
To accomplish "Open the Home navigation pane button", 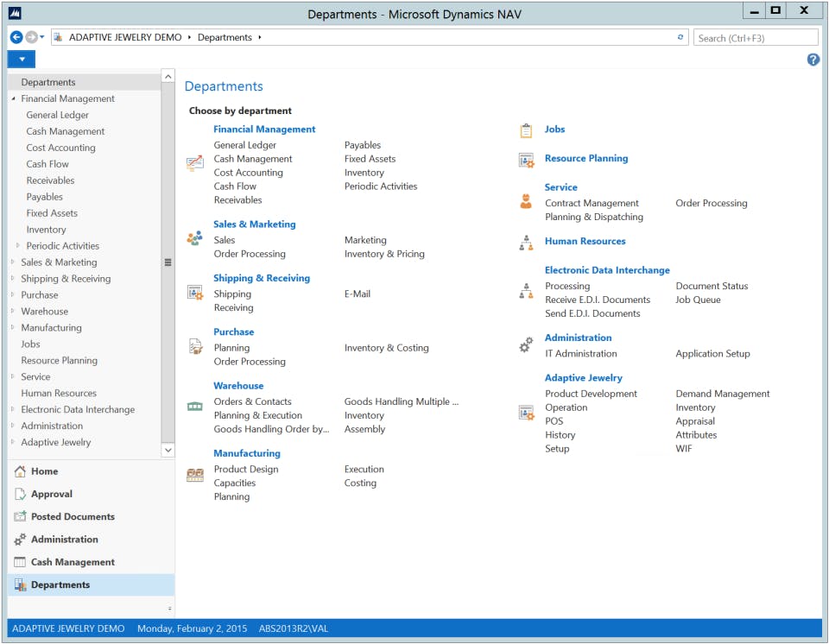I will 44,471.
